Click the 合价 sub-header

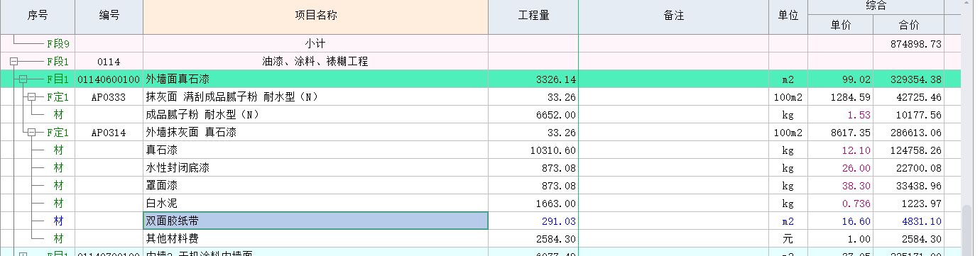[x=909, y=25]
